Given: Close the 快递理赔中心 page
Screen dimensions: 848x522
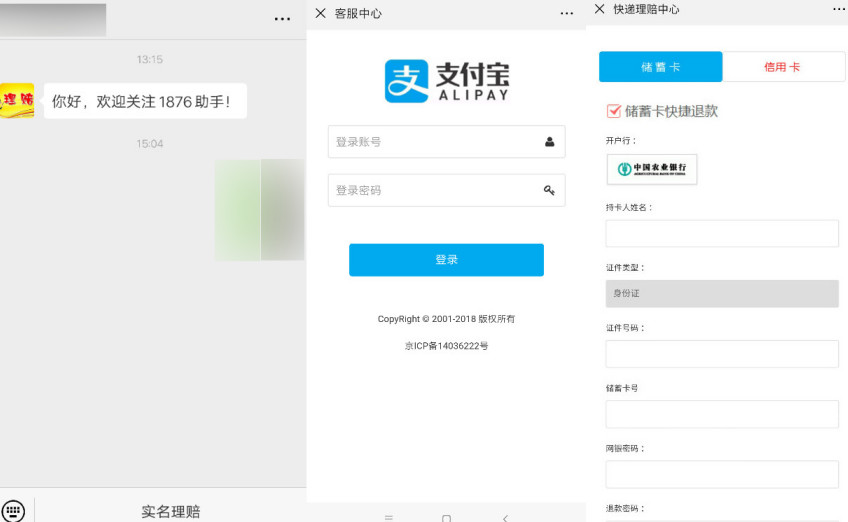Looking at the screenshot, I should tap(599, 9).
